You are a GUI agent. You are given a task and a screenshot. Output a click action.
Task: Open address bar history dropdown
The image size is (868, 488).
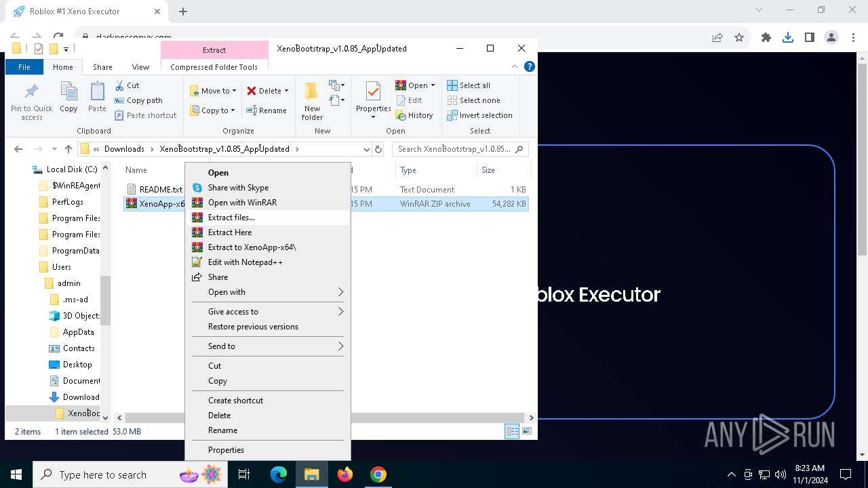(367, 149)
